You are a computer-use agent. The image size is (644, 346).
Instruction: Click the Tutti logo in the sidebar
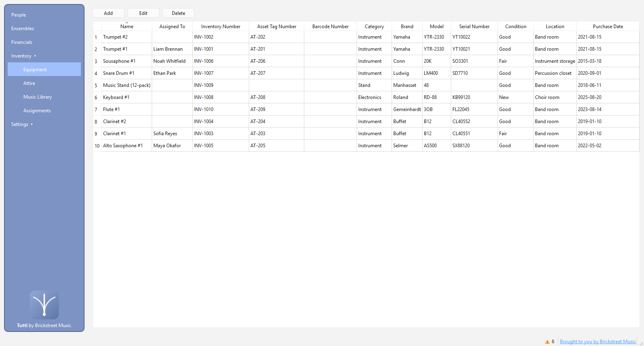(44, 305)
